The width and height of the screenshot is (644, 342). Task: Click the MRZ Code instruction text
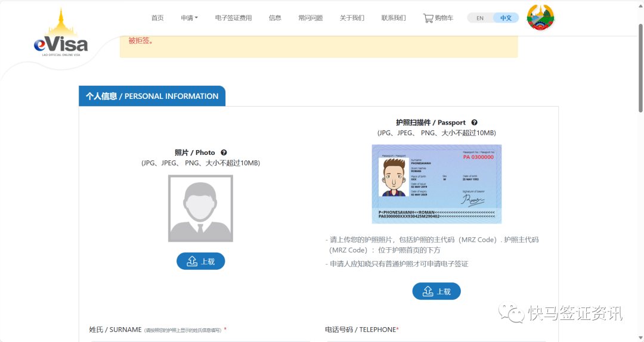(x=432, y=245)
